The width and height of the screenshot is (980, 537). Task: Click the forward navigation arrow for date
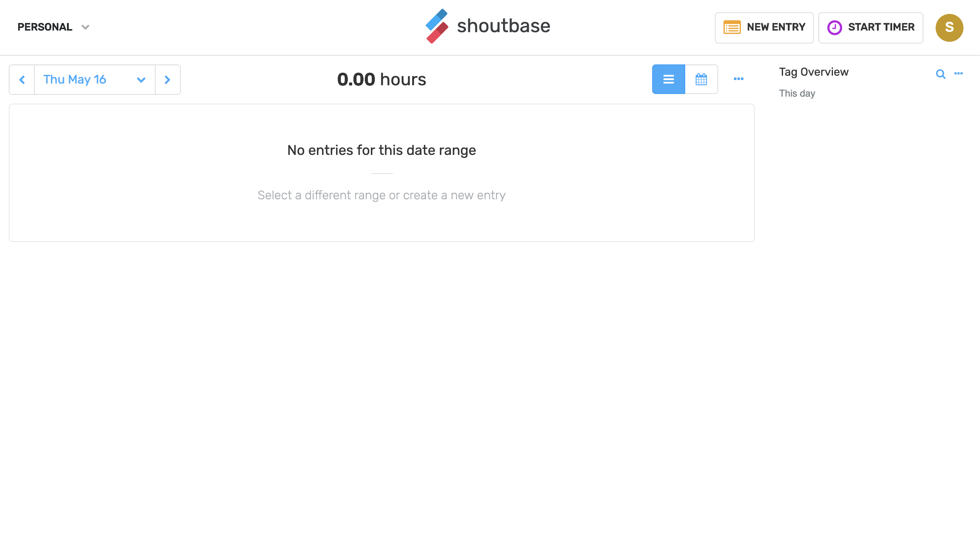(168, 79)
